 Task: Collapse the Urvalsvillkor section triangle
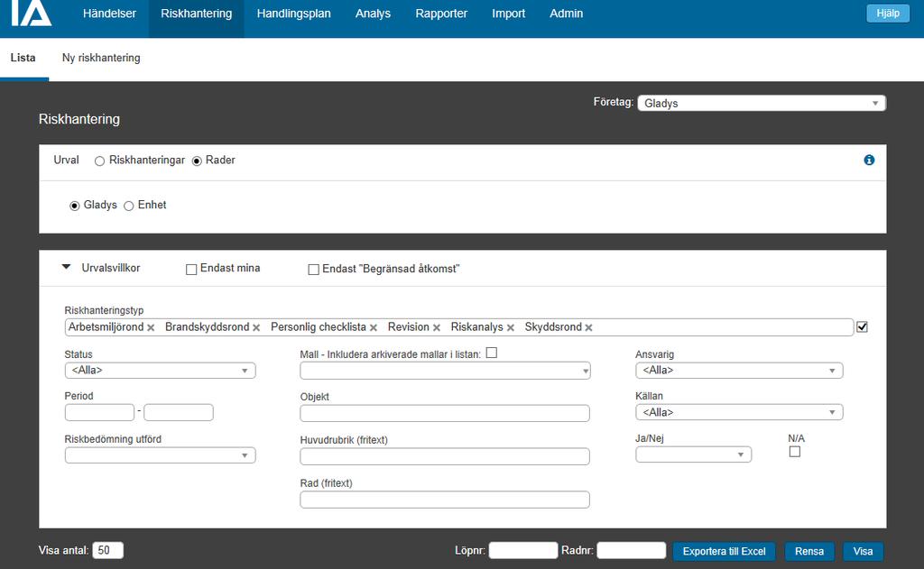pyautogui.click(x=67, y=267)
